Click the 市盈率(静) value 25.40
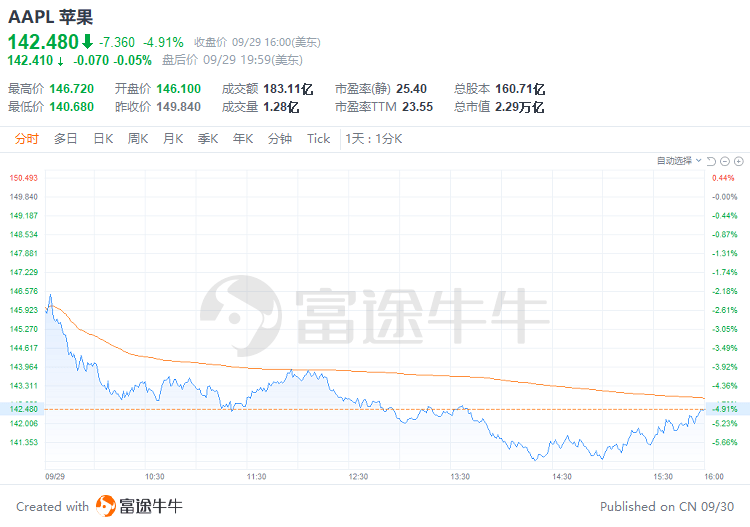Screen dimensions: 750x527 [x=411, y=89]
